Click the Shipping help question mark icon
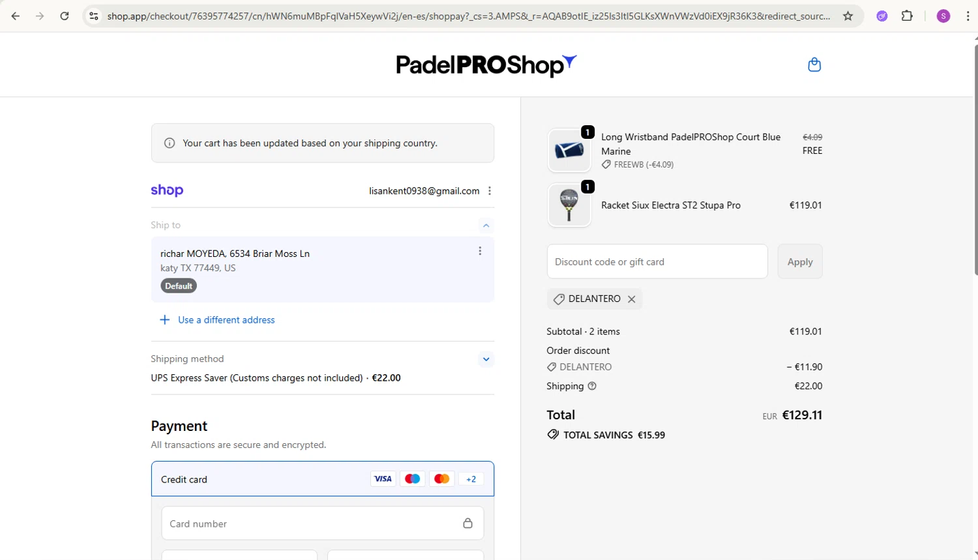Screen dimensions: 978x560 click(592, 386)
